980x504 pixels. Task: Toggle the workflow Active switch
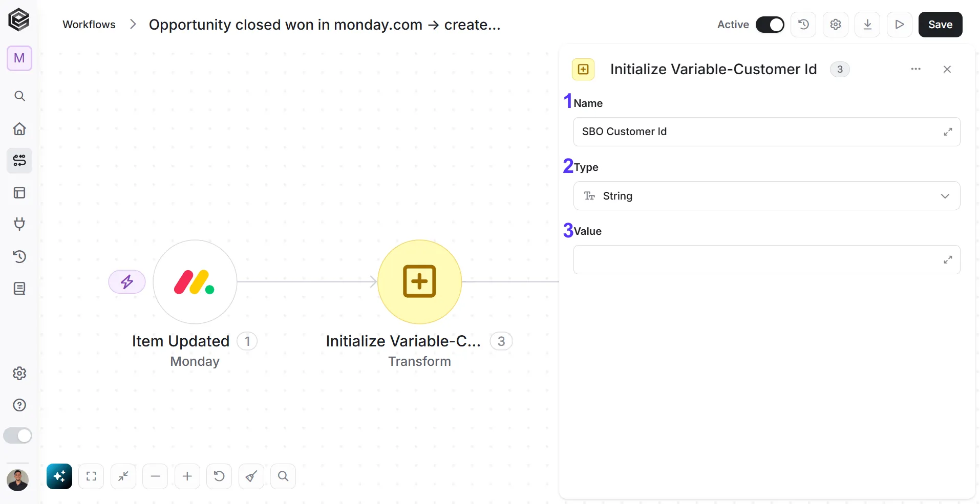[770, 25]
